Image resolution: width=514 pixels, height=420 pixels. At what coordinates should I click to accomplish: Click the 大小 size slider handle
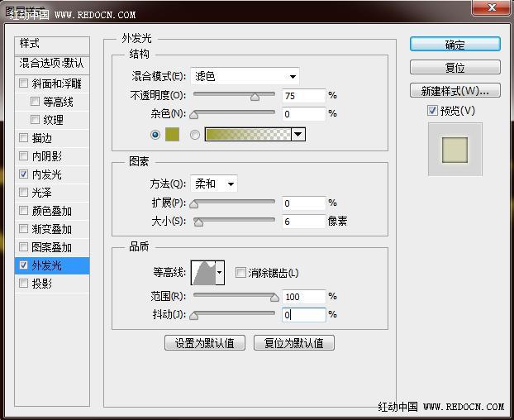[x=198, y=222]
